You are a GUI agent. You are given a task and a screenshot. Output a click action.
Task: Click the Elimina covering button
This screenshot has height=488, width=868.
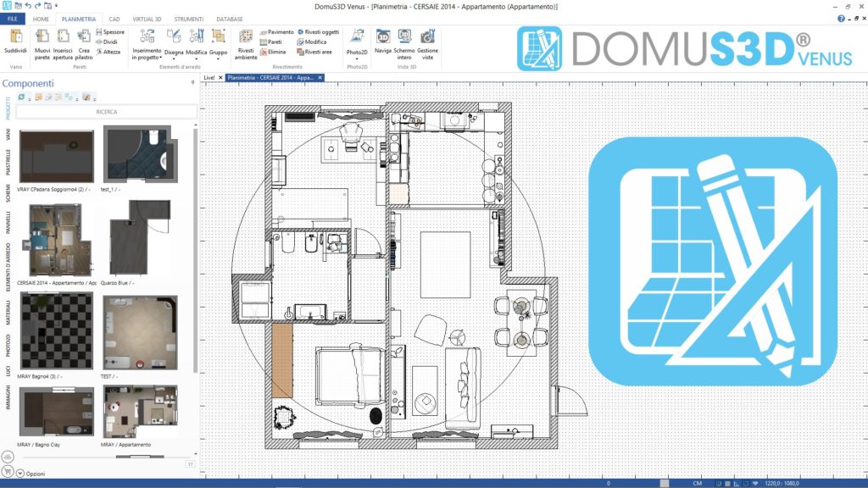[x=273, y=52]
